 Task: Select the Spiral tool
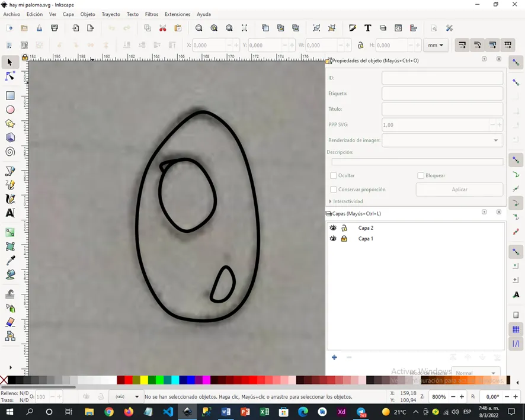[10, 152]
